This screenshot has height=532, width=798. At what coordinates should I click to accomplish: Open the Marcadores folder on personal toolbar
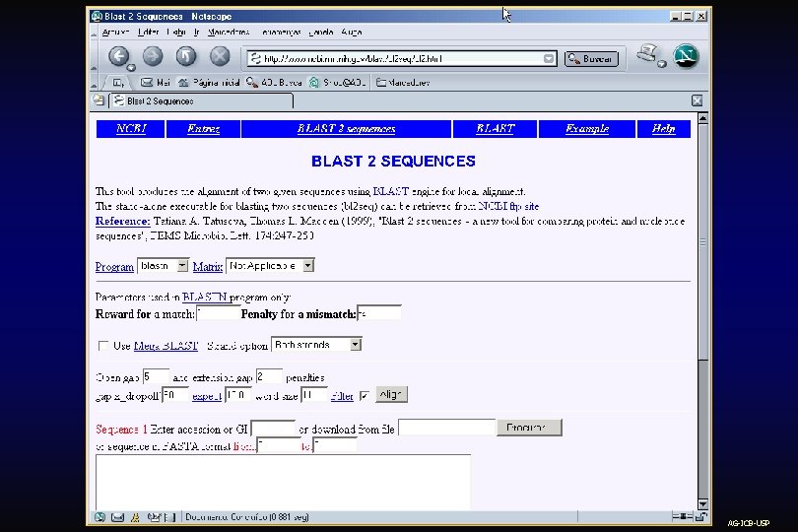pyautogui.click(x=403, y=83)
